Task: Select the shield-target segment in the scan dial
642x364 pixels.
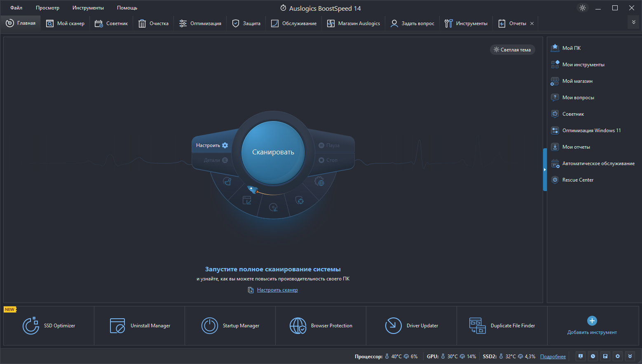Action: coord(300,201)
